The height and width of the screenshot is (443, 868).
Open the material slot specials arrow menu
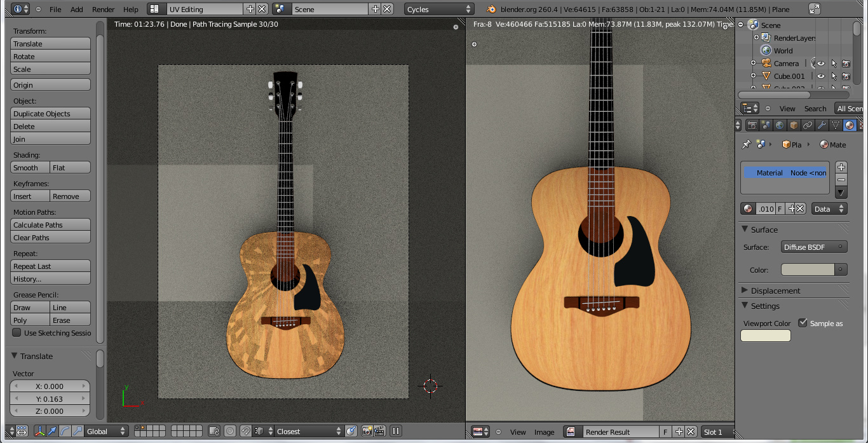point(841,192)
